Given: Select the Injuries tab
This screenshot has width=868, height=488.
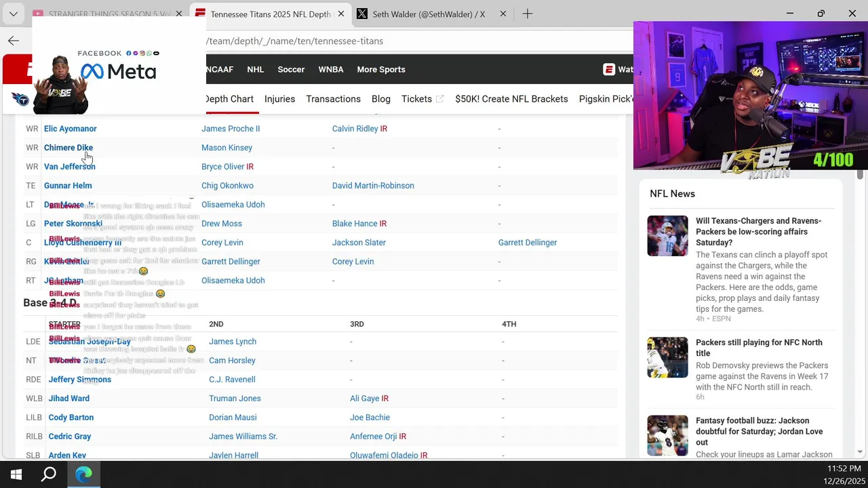Looking at the screenshot, I should click(279, 99).
